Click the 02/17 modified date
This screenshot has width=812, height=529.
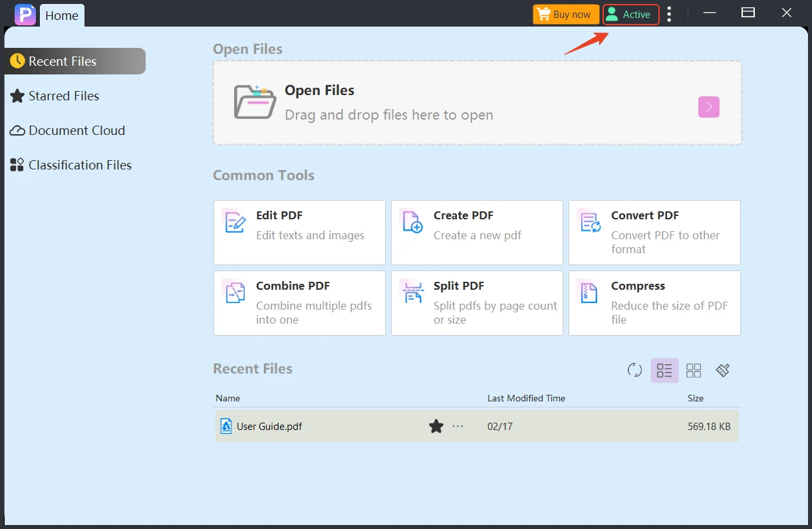(x=500, y=427)
